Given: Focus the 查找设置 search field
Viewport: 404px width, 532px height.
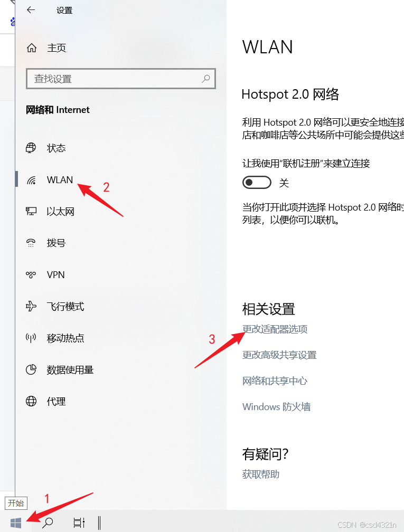Looking at the screenshot, I should [121, 79].
